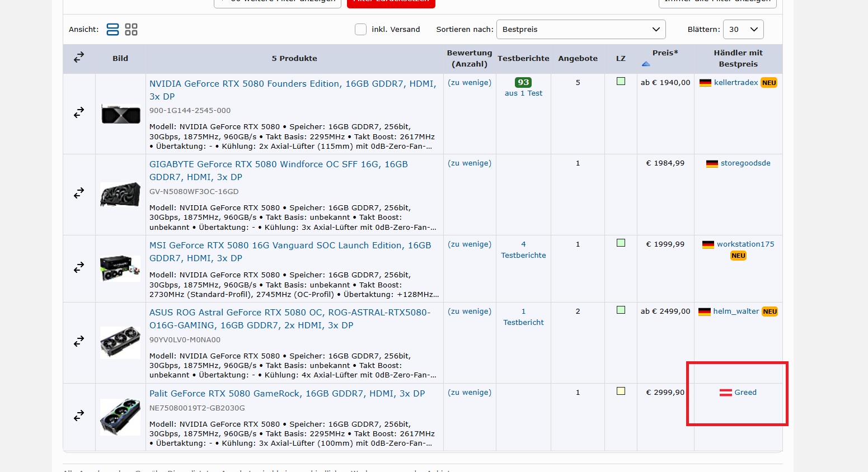Click price 'ab € 2499,00'
Viewport: 868px width, 472px height.
click(665, 311)
